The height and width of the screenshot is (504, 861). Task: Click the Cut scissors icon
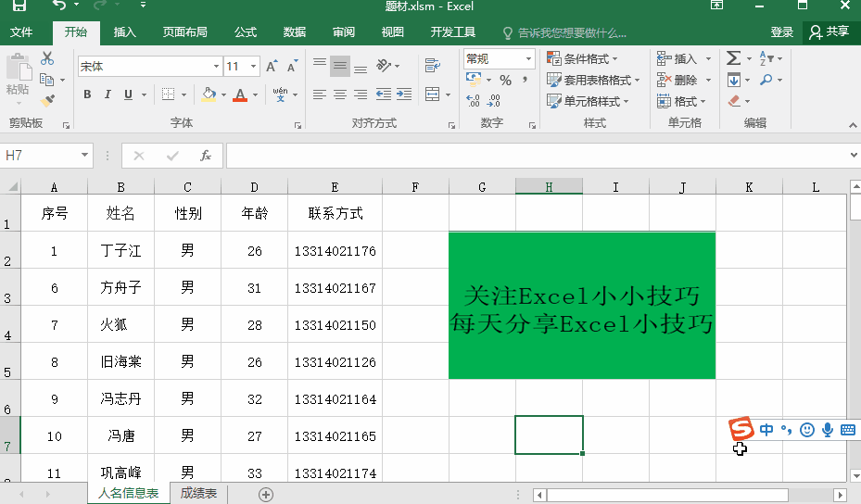tap(47, 58)
